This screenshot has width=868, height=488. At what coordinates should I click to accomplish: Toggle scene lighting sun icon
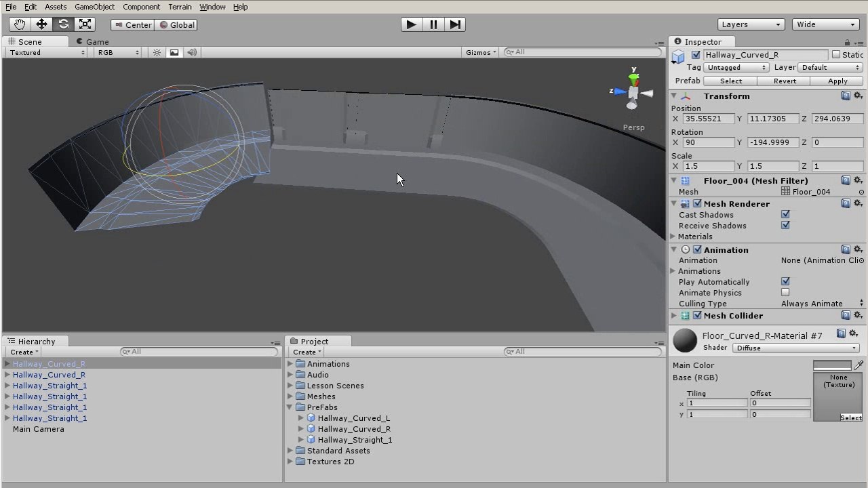pos(157,52)
